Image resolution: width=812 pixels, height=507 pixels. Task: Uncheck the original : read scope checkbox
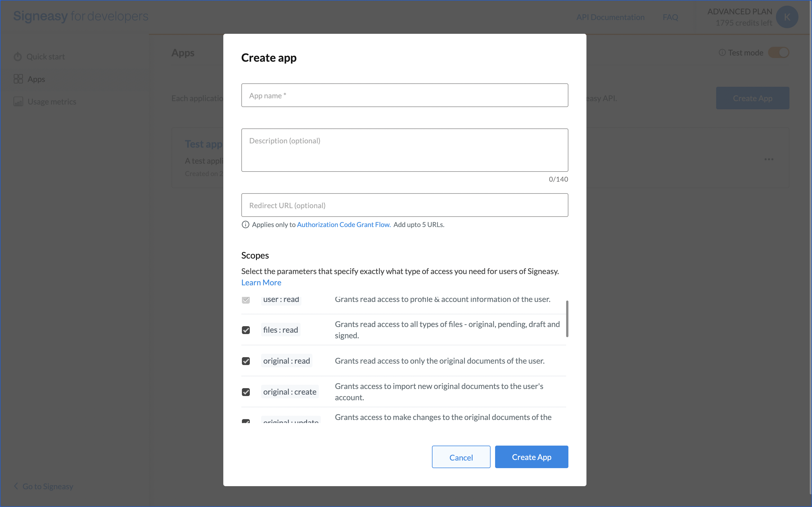pyautogui.click(x=246, y=361)
